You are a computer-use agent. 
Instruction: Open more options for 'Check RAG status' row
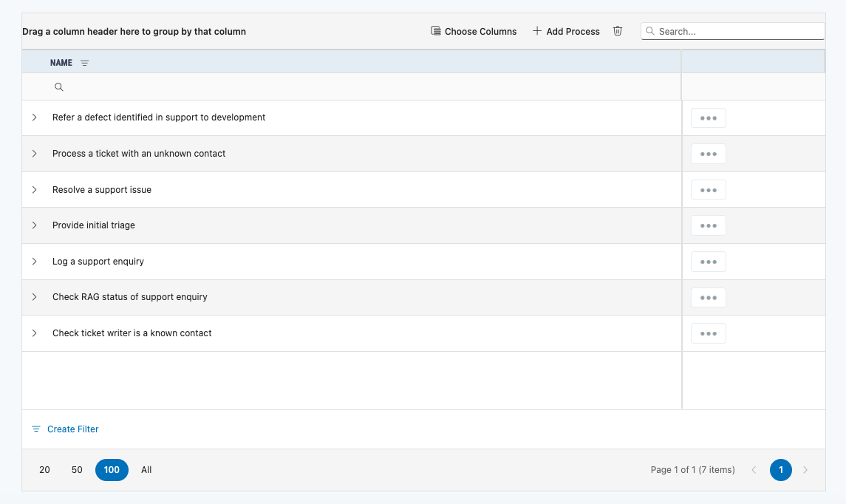(709, 297)
